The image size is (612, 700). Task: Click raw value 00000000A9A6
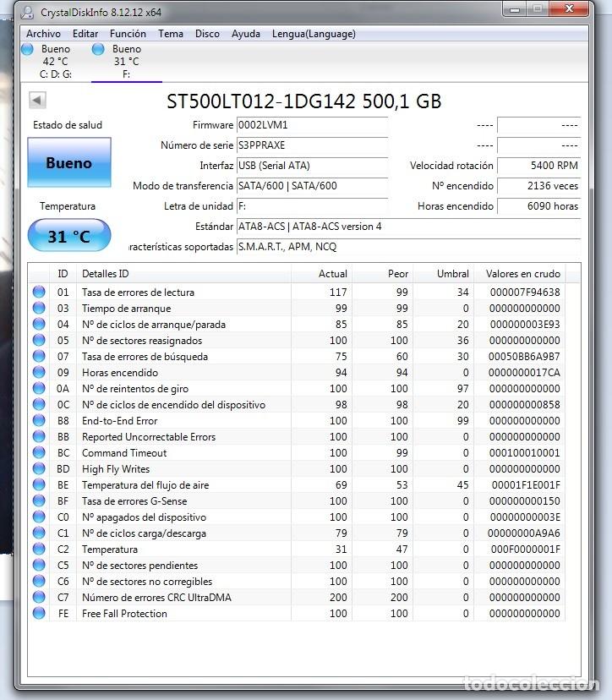point(523,533)
